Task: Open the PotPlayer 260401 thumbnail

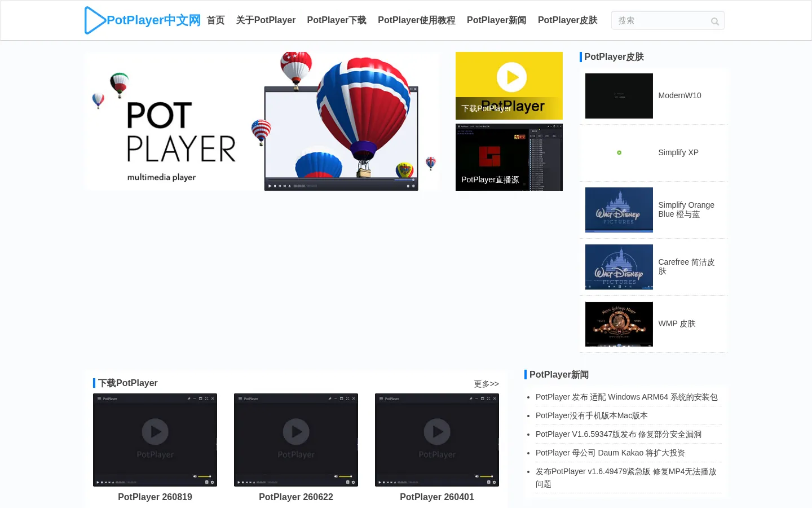Action: point(437,440)
